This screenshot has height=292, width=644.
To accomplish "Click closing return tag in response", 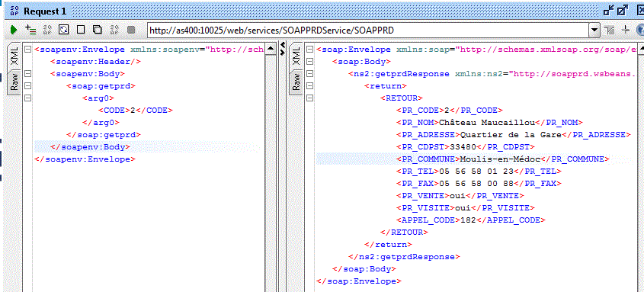I will tap(388, 245).
